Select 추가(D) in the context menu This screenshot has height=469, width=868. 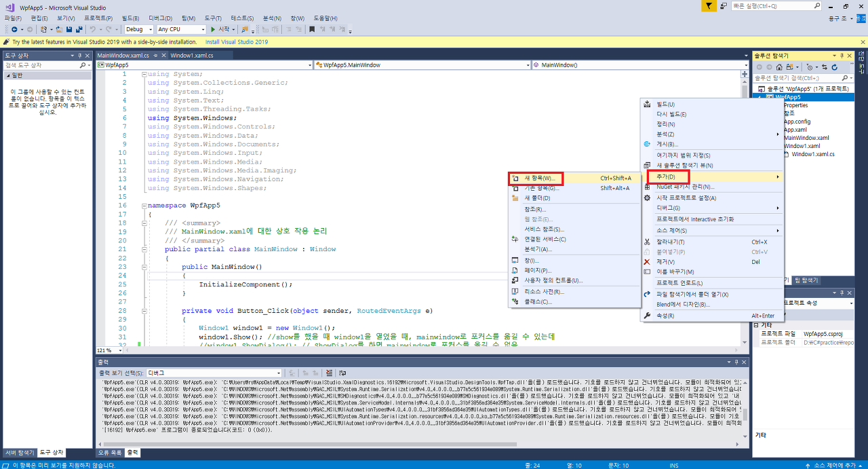click(x=711, y=176)
